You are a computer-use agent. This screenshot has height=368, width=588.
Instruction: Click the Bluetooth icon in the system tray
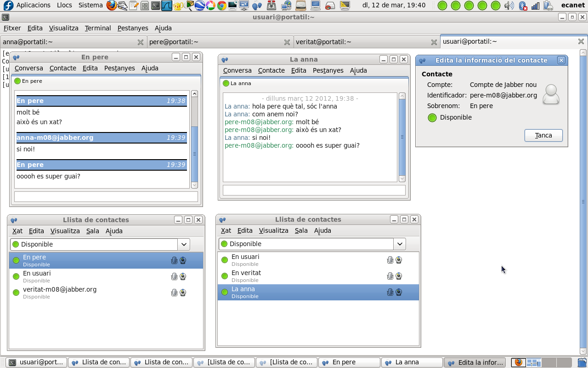coord(523,6)
